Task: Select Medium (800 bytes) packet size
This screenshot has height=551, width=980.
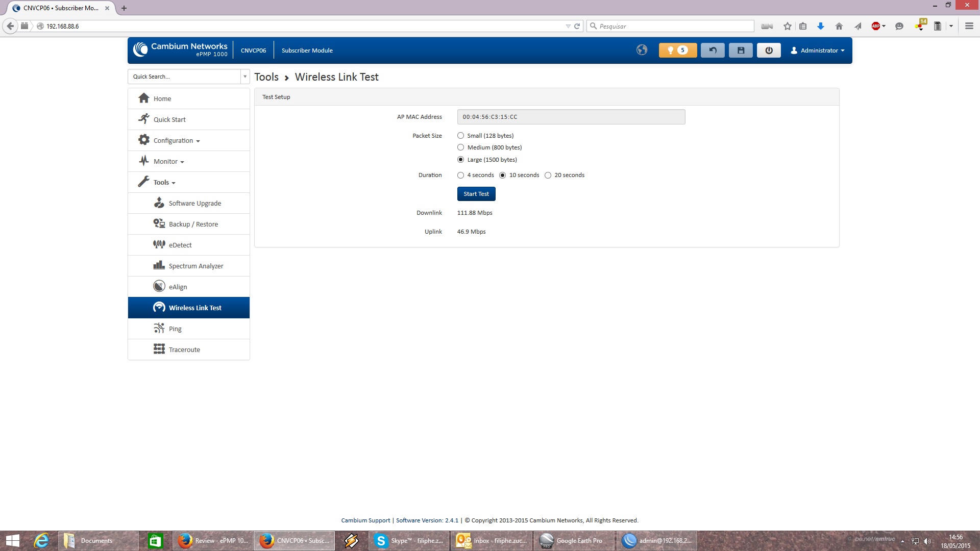Action: pos(461,147)
